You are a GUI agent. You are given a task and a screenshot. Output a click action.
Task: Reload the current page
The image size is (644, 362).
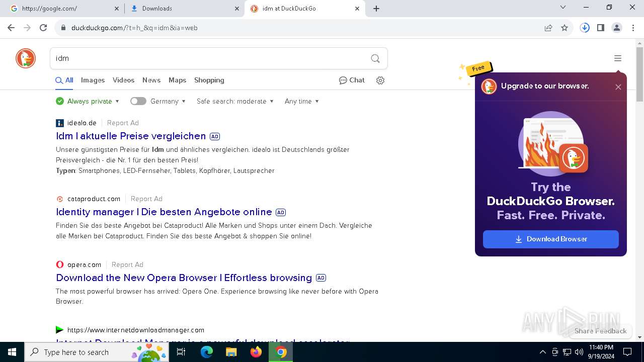click(x=43, y=28)
